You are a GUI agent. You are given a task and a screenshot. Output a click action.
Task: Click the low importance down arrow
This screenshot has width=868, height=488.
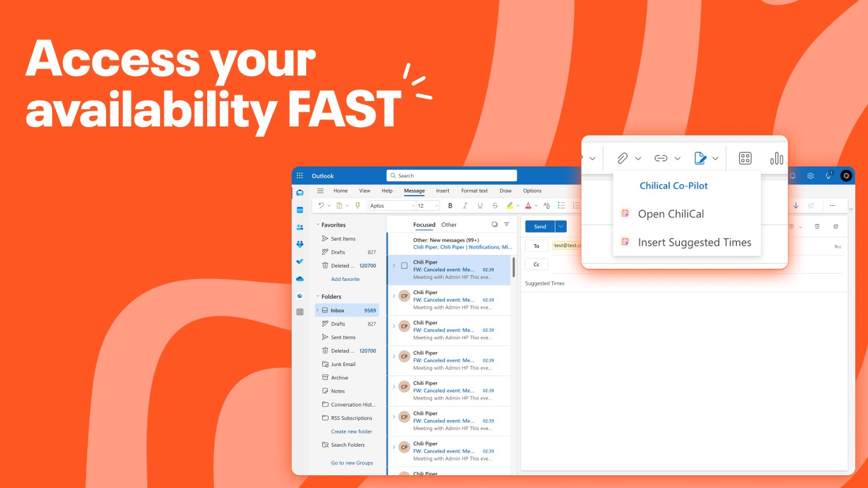click(796, 205)
